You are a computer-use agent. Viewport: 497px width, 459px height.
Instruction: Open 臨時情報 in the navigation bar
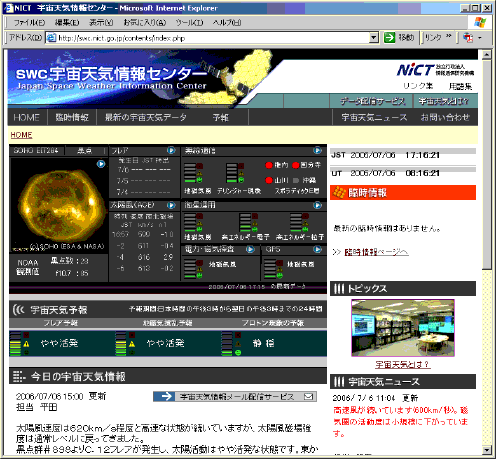point(72,117)
